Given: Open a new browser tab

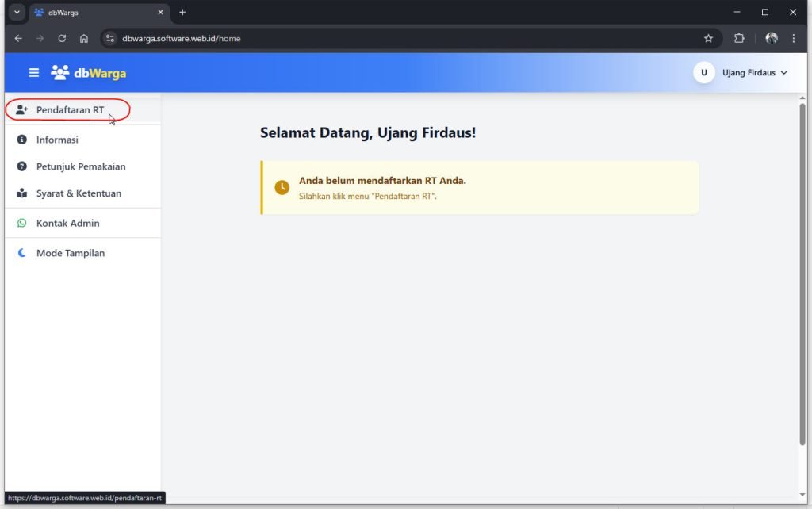Looking at the screenshot, I should pos(182,13).
